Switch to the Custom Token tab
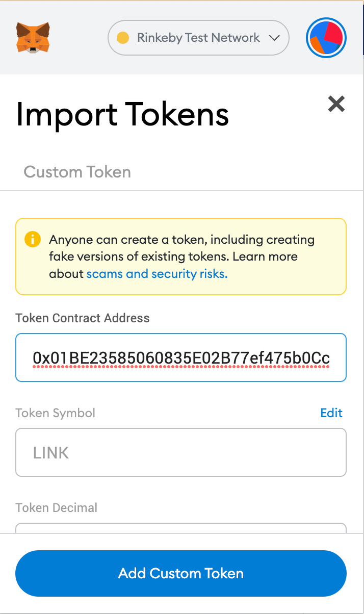 77,172
